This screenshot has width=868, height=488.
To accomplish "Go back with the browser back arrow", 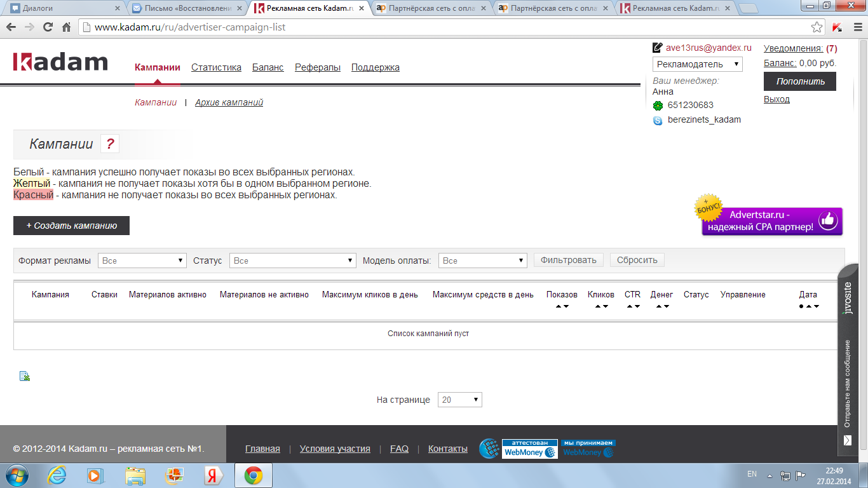I will click(x=11, y=27).
